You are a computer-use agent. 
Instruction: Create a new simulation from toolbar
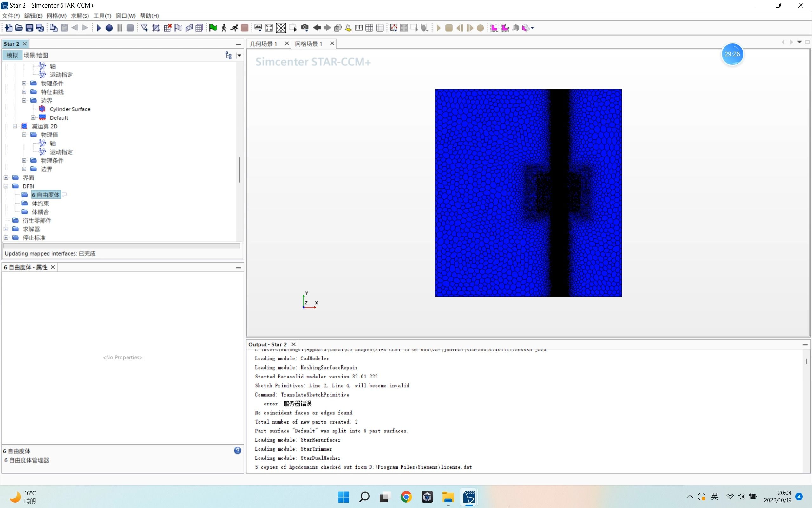[x=9, y=28]
